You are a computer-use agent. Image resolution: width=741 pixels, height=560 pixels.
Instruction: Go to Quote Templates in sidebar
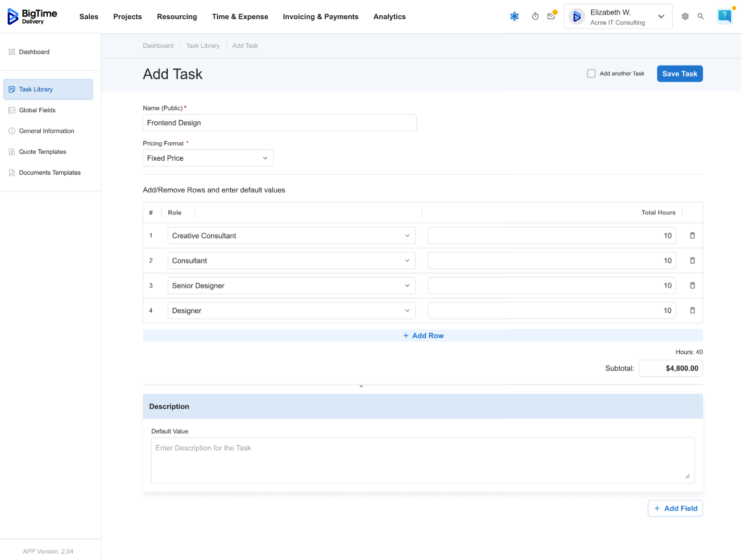click(x=42, y=152)
